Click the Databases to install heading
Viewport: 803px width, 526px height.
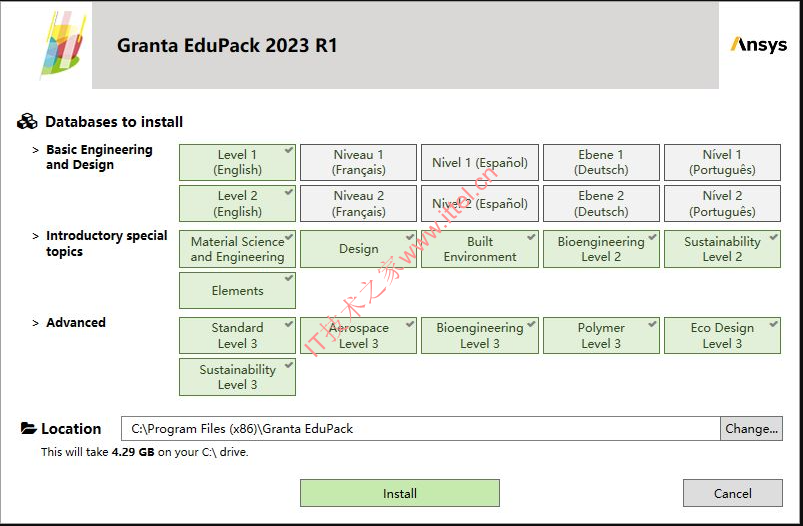point(114,122)
